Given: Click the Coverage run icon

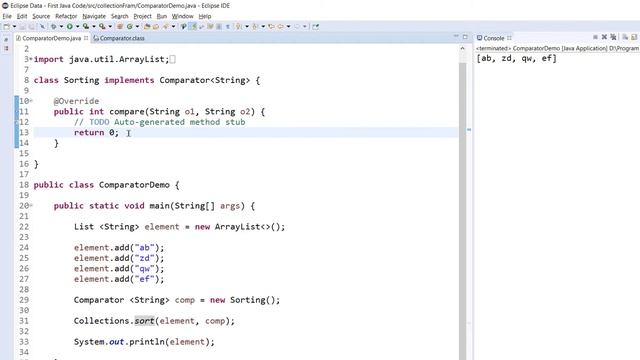Looking at the screenshot, I should coord(86,27).
